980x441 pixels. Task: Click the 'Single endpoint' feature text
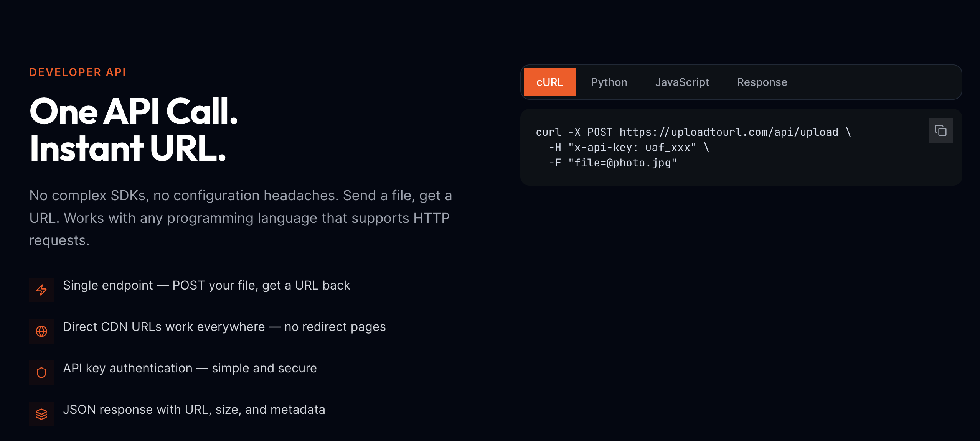(207, 285)
